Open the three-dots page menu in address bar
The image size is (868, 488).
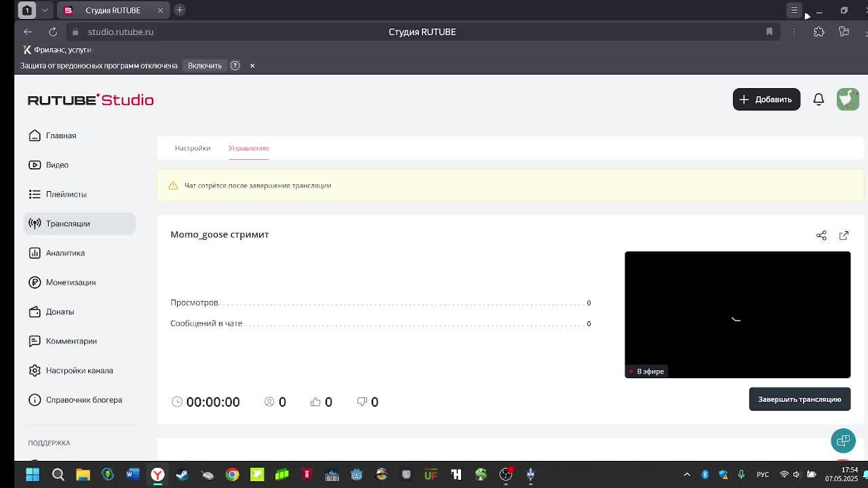coord(794,32)
